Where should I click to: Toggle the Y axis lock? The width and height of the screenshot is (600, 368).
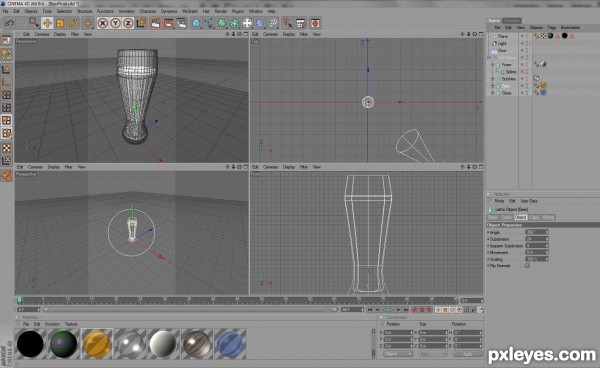point(115,23)
